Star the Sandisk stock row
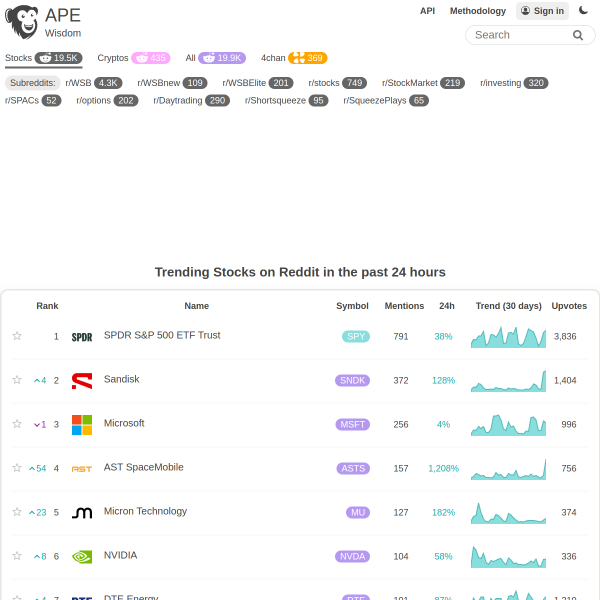This screenshot has height=600, width=600. coord(17,381)
